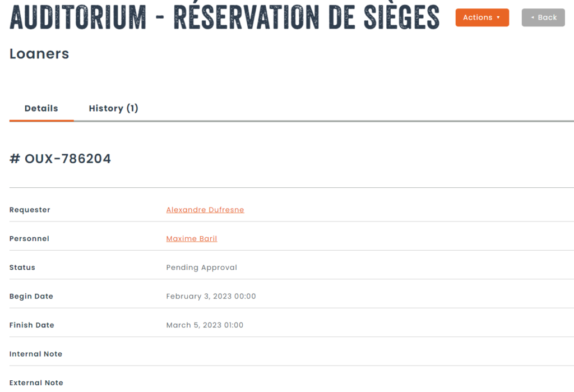Image resolution: width=574 pixels, height=392 pixels.
Task: Open the orange Actions dropdown menu
Action: tap(482, 17)
